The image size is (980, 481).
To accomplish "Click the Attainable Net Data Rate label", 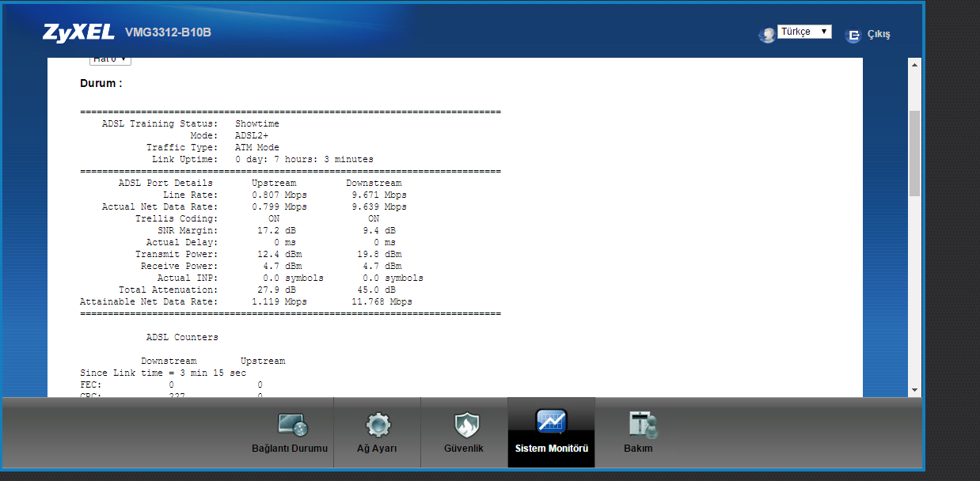I will pyautogui.click(x=149, y=301).
